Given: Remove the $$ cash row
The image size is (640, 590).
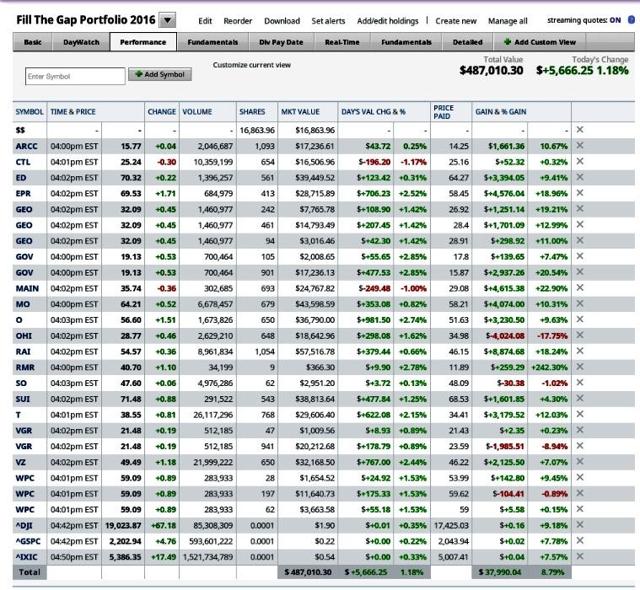Looking at the screenshot, I should tap(580, 129).
